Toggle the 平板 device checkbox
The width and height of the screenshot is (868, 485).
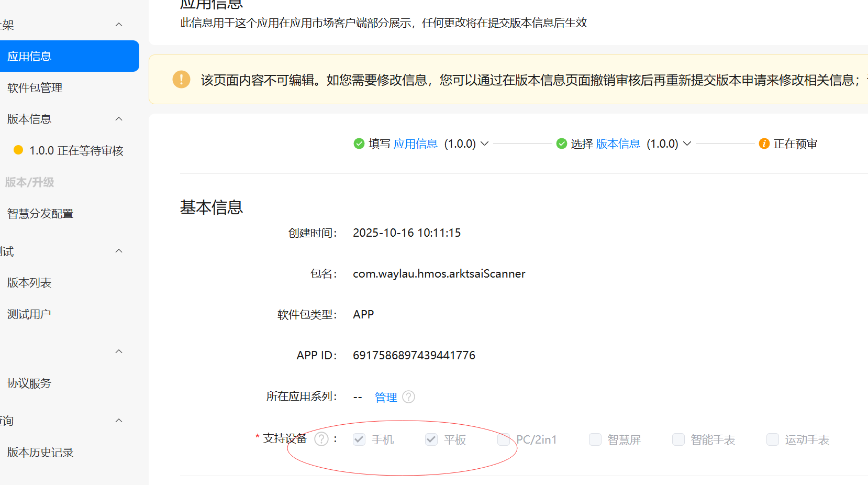[431, 439]
